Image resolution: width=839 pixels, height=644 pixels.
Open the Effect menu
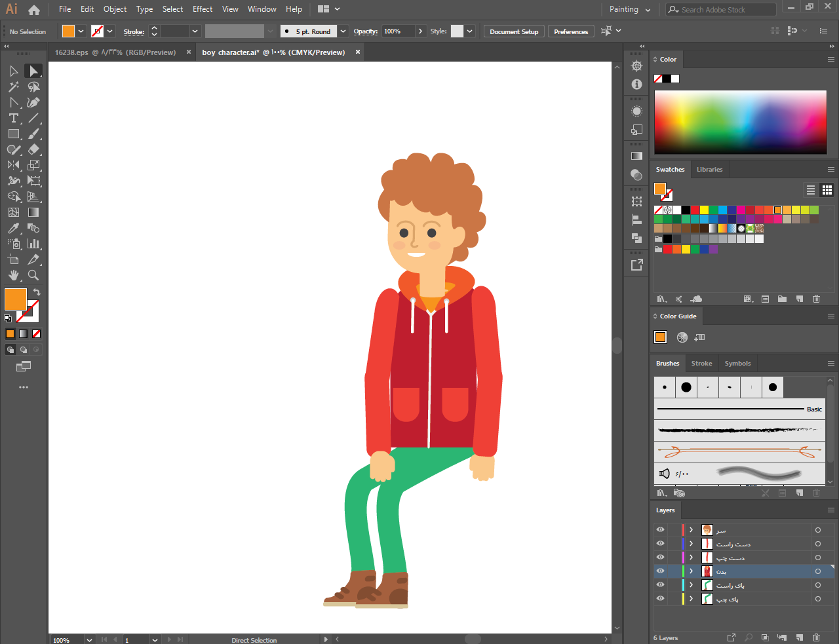(x=203, y=9)
